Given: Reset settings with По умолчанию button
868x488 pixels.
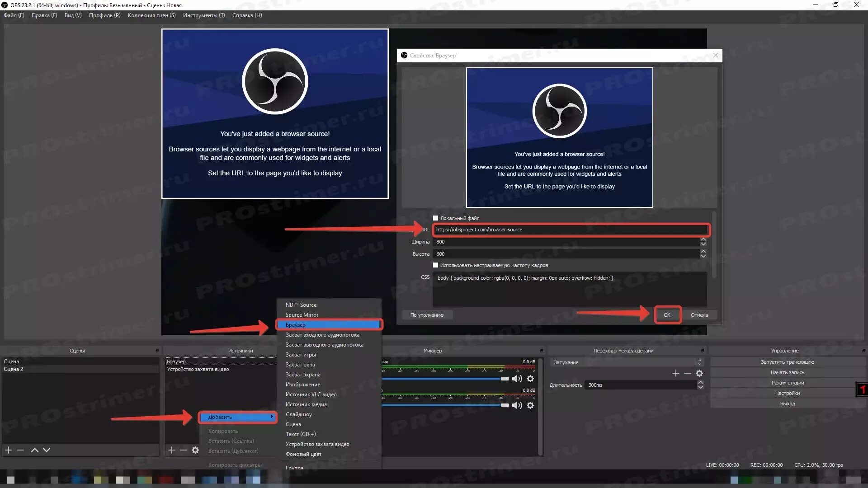Looking at the screenshot, I should pos(427,315).
